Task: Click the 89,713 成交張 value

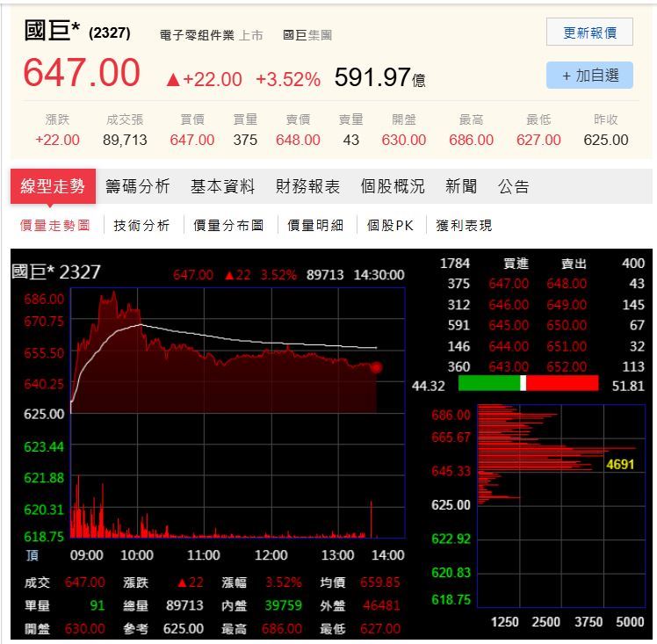Action: (x=125, y=140)
